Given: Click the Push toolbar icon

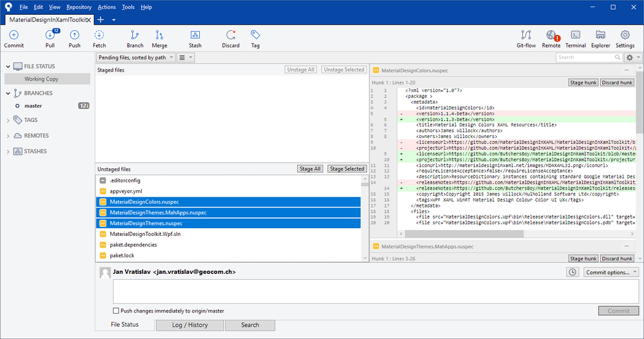Looking at the screenshot, I should point(74,39).
